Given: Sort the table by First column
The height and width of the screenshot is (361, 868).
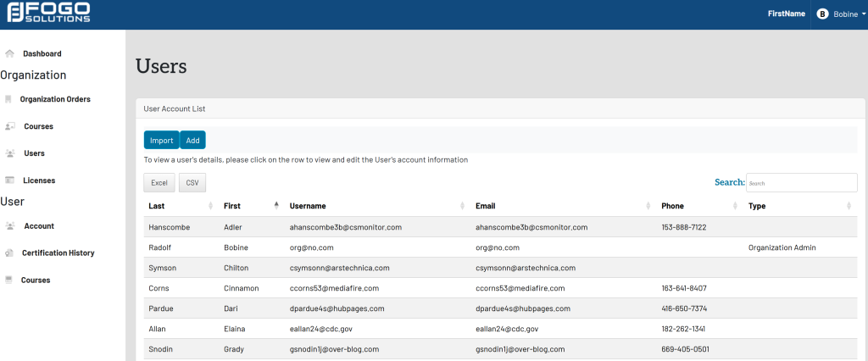Looking at the screenshot, I should click(251, 206).
